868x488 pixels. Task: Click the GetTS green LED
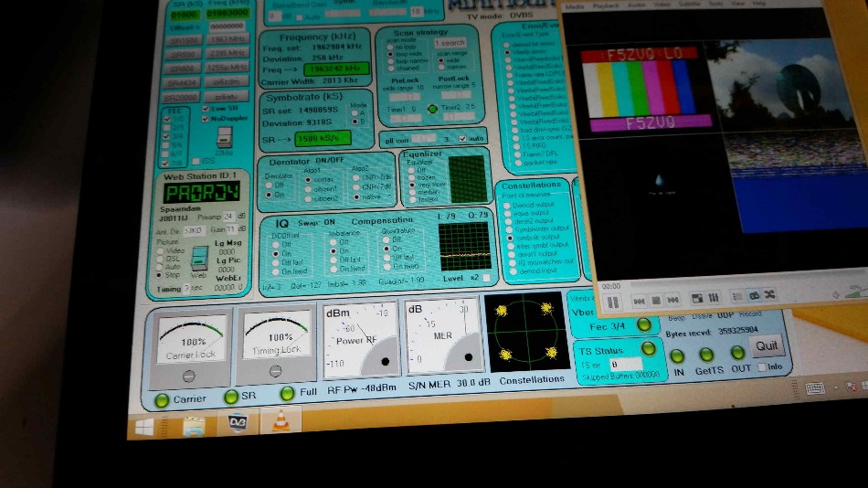pyautogui.click(x=705, y=354)
